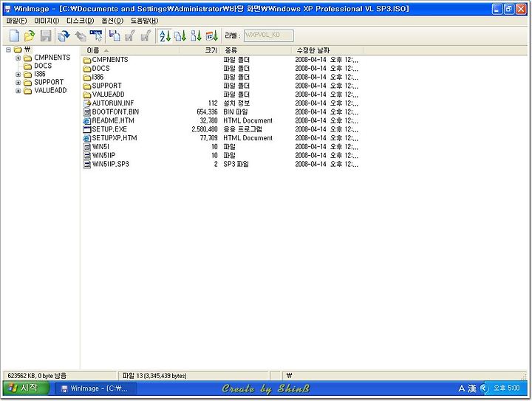This screenshot has width=532, height=401.
Task: Click the greyed Inject file toolbar icon
Action: [81, 35]
